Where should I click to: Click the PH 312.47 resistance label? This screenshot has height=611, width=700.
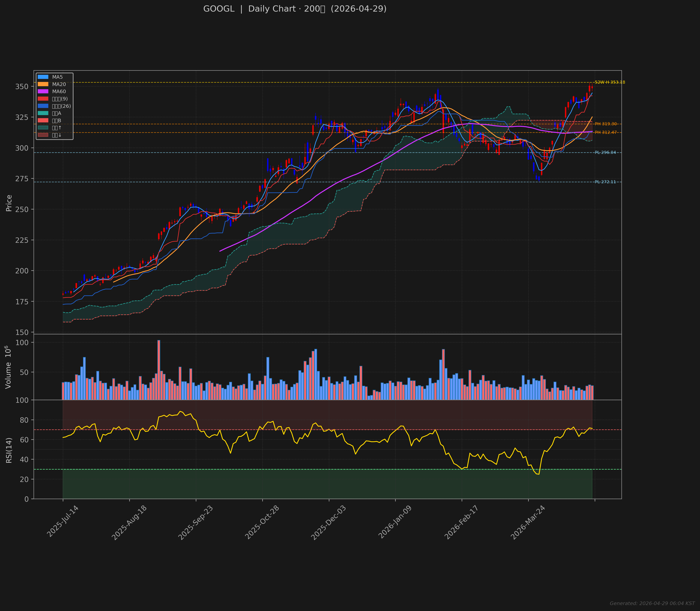(606, 133)
